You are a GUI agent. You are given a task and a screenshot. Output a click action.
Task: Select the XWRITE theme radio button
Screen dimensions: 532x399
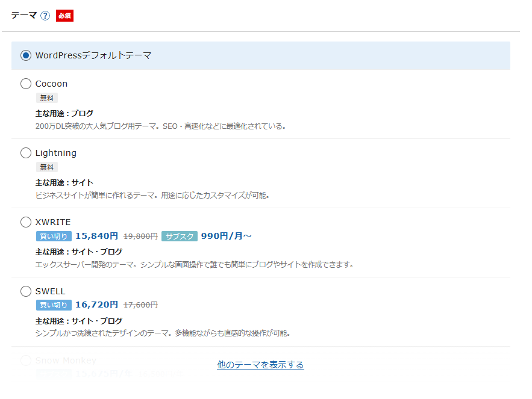[x=26, y=222]
